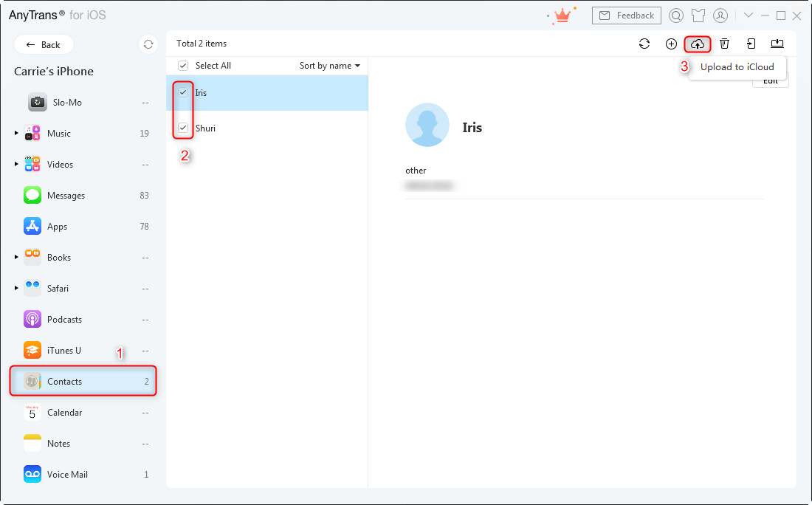Open the Messages category icon

point(32,195)
